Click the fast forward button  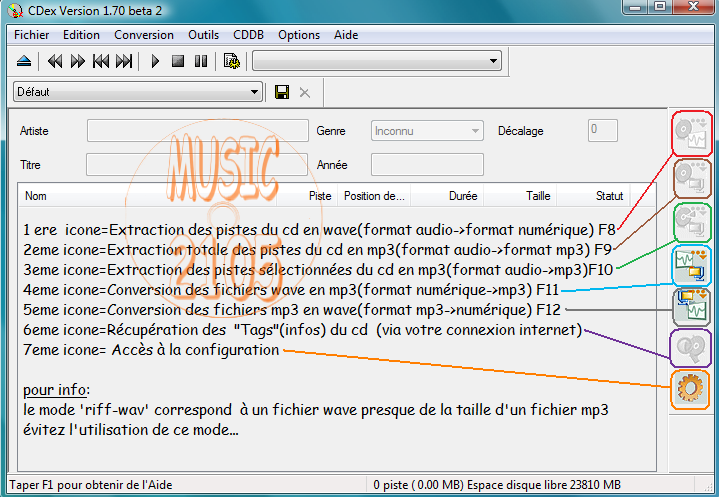tap(77, 61)
